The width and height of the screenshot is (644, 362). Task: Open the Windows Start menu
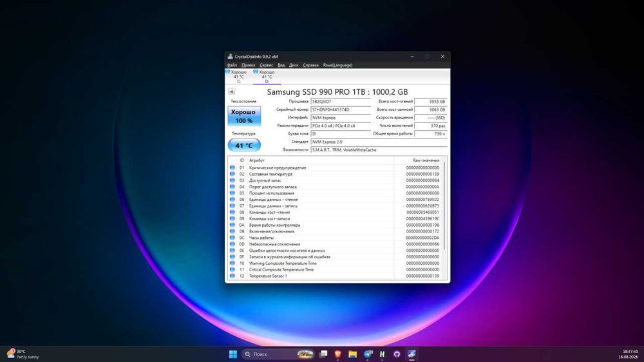coord(233,354)
